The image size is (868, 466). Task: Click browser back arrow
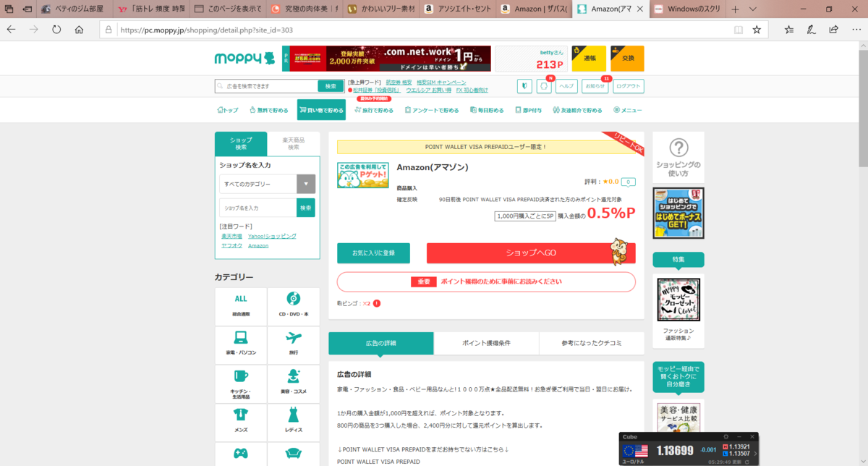click(x=12, y=30)
